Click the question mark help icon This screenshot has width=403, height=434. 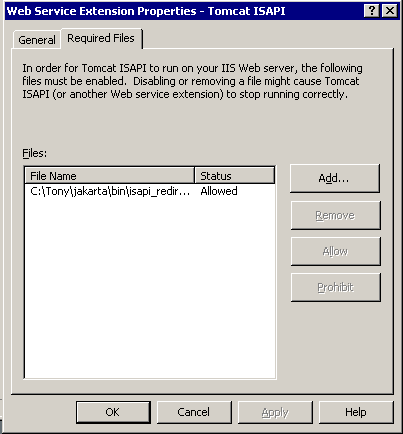point(372,11)
